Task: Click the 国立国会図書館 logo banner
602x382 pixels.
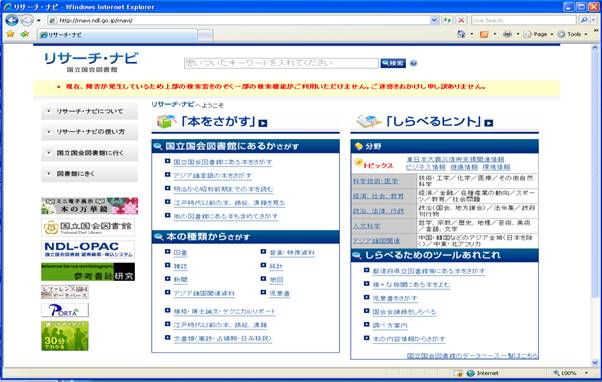Action: coord(88,227)
